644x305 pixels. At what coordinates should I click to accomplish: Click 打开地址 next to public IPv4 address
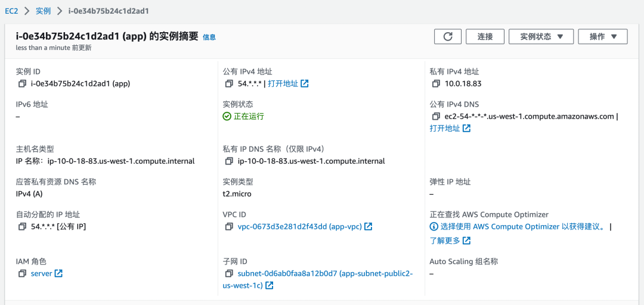pyautogui.click(x=283, y=84)
